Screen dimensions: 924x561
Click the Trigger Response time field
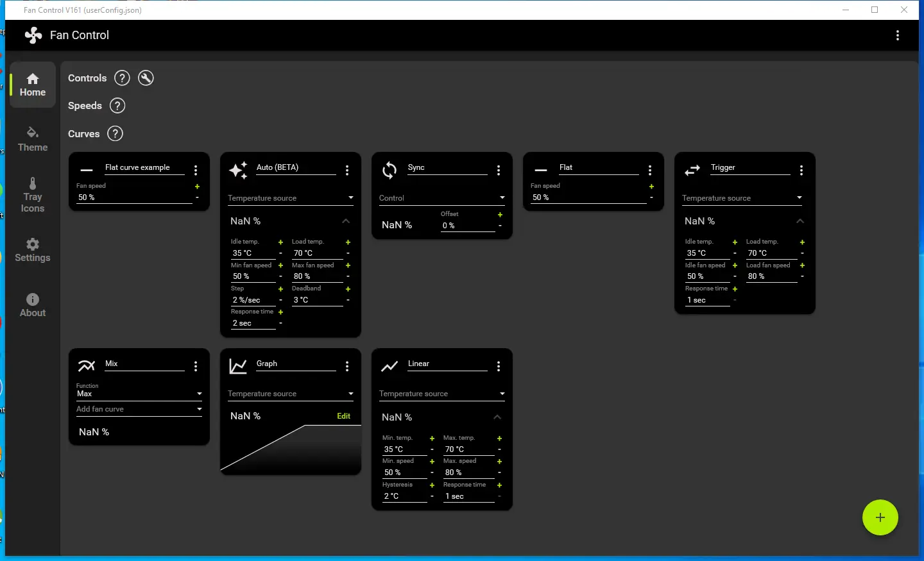coord(708,300)
